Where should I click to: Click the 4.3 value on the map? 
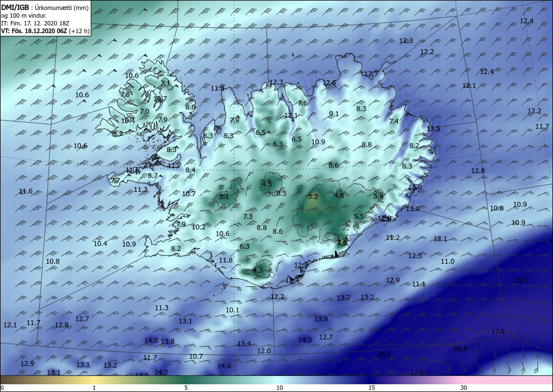258,270
